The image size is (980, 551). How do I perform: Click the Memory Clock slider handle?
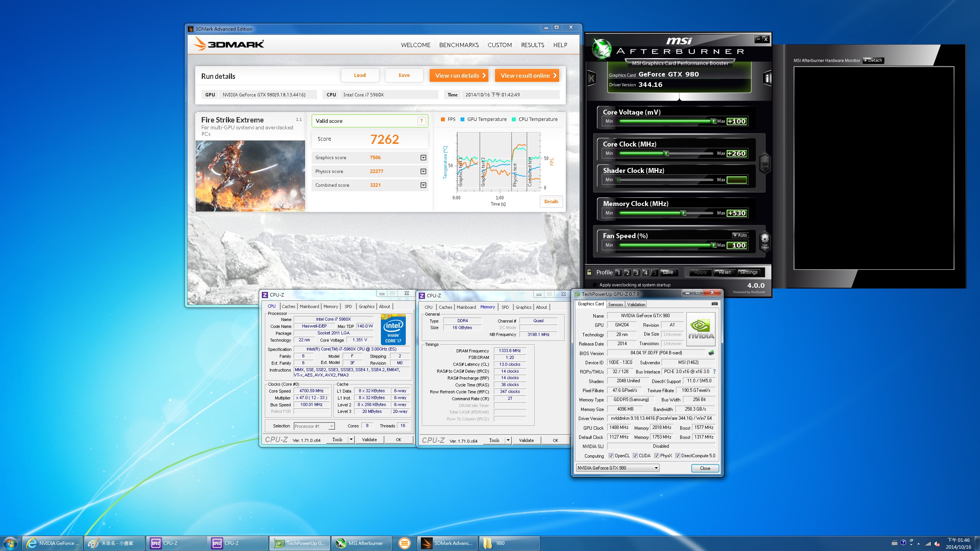pos(683,213)
